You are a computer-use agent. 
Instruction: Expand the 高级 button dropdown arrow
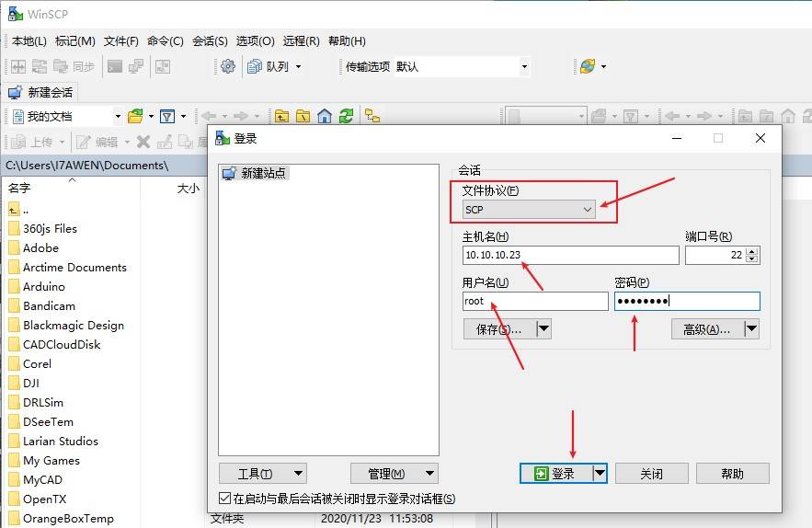[752, 328]
